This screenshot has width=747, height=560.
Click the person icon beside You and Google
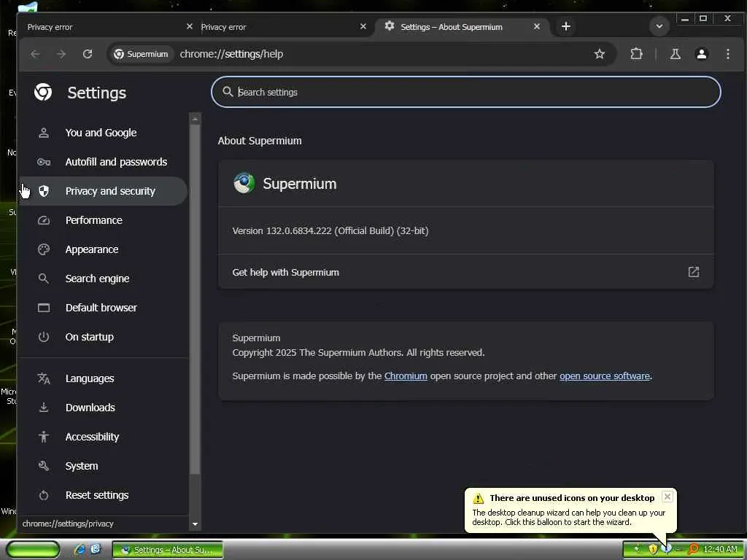coord(43,133)
